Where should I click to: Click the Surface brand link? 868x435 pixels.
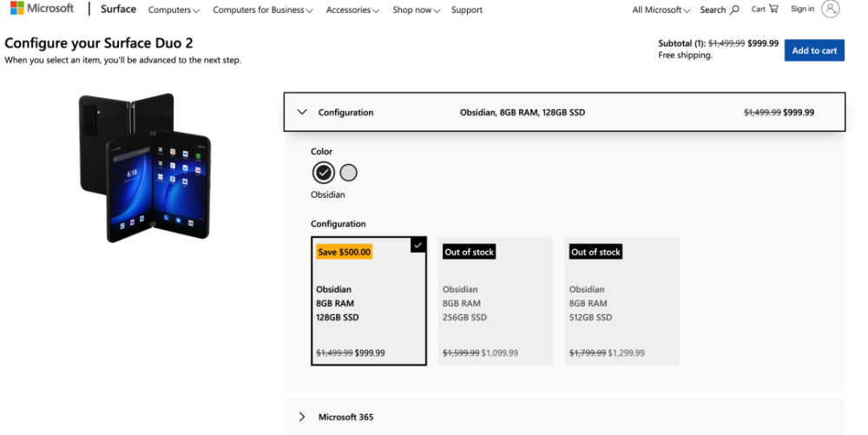pyautogui.click(x=118, y=10)
